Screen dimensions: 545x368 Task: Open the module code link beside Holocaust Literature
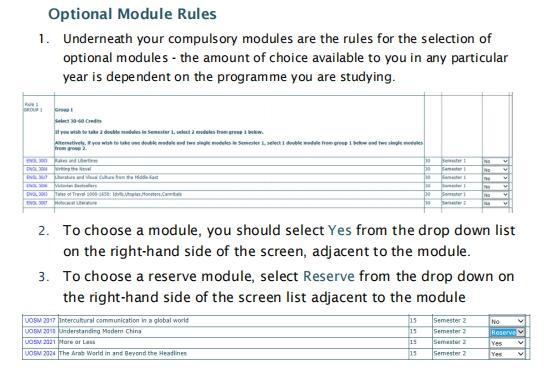pyautogui.click(x=37, y=203)
